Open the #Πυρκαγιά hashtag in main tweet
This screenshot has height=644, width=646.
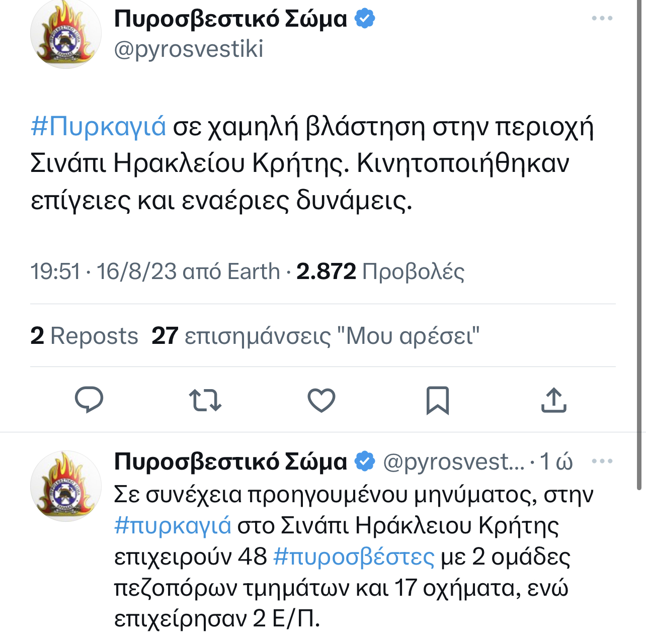point(98,126)
